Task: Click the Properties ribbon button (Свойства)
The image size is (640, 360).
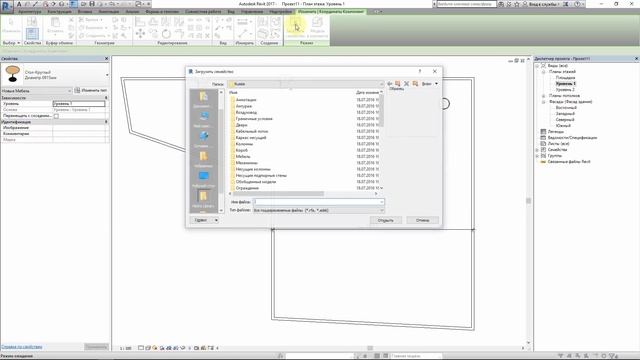Action: (x=32, y=33)
